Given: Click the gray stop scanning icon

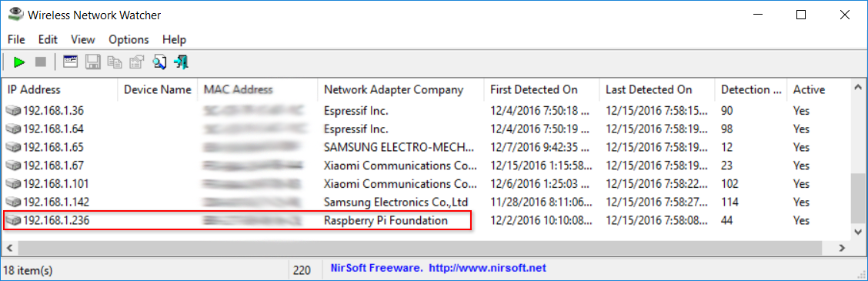Looking at the screenshot, I should [41, 62].
